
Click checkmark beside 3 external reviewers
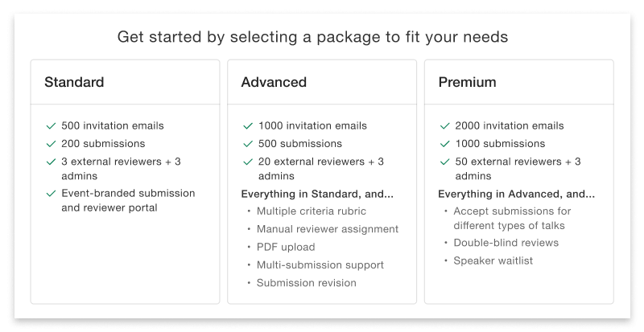pos(51,162)
